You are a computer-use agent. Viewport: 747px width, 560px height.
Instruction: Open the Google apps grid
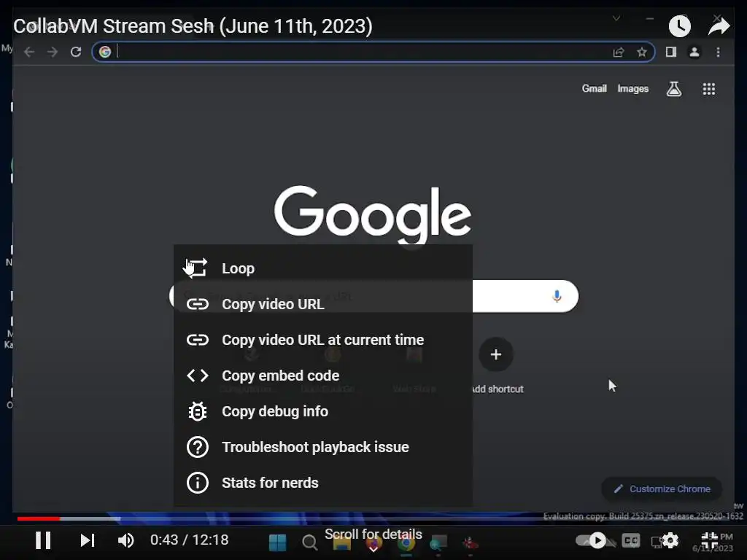coord(709,89)
